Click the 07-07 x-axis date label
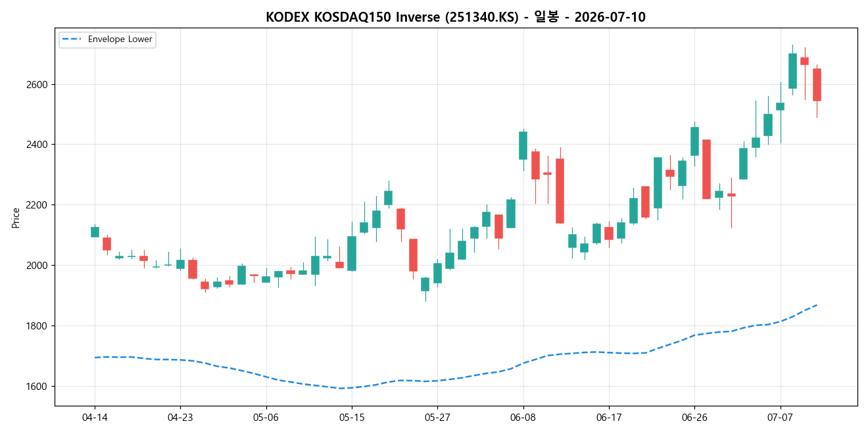This screenshot has width=868, height=434. [781, 418]
